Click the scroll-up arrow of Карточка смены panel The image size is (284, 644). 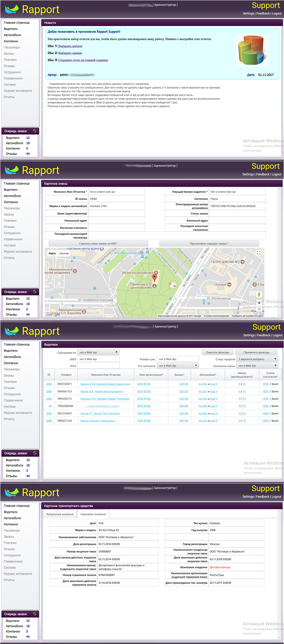click(x=279, y=189)
